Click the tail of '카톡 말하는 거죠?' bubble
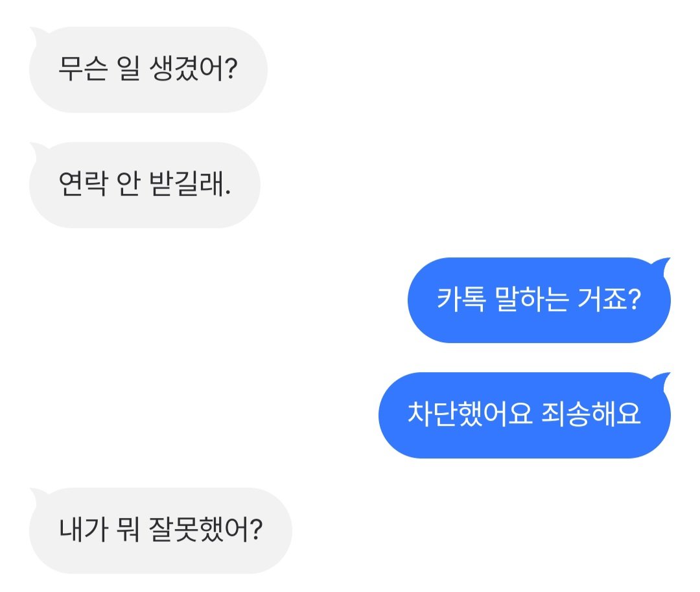Image resolution: width=700 pixels, height=592 pixels. tap(662, 263)
